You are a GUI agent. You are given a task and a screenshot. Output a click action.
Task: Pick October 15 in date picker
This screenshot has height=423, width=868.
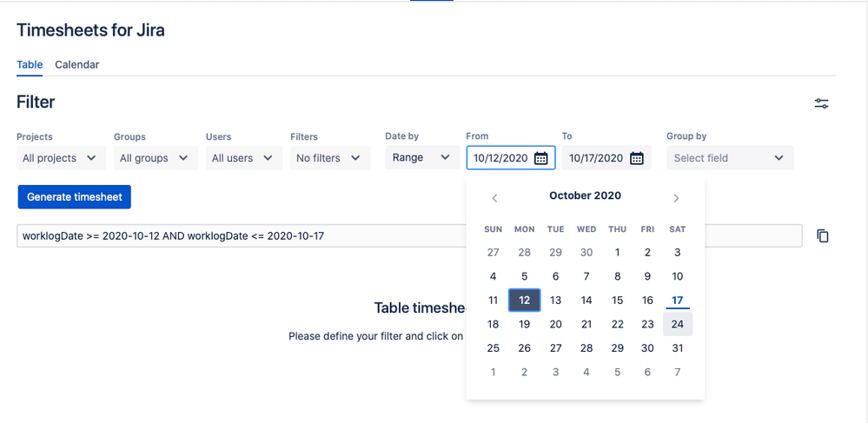tap(617, 300)
